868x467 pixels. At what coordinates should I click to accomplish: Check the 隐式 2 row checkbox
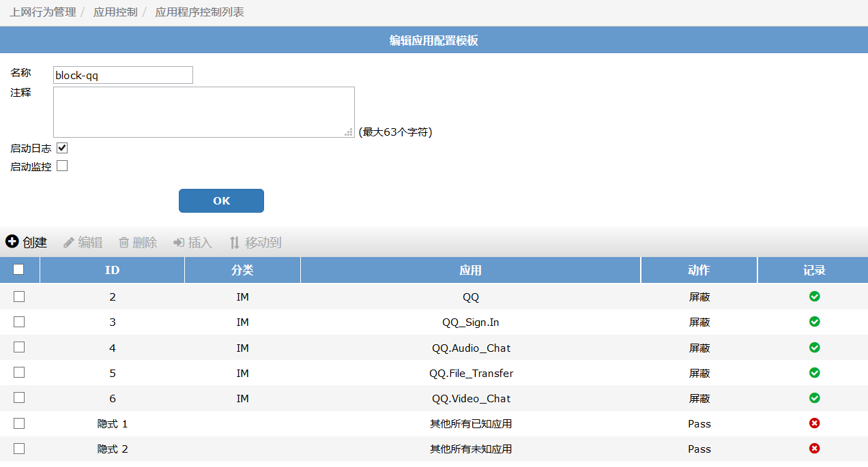click(19, 449)
